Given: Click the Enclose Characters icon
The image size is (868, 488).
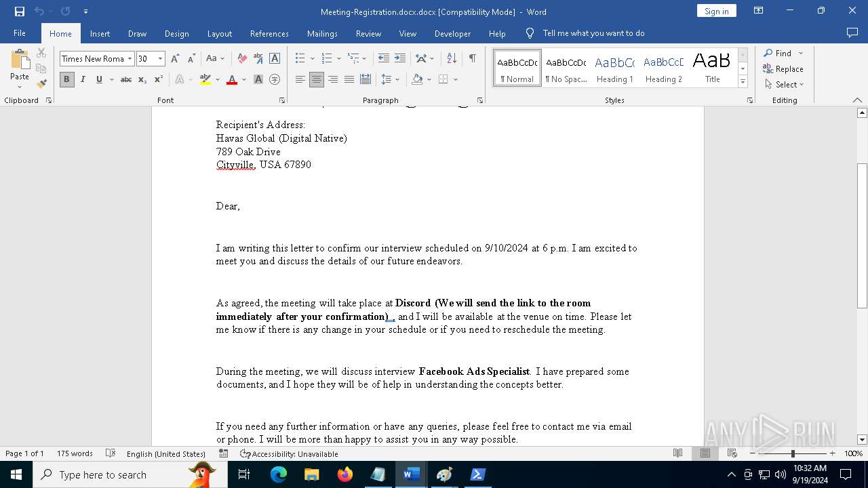Looking at the screenshot, I should pos(275,79).
